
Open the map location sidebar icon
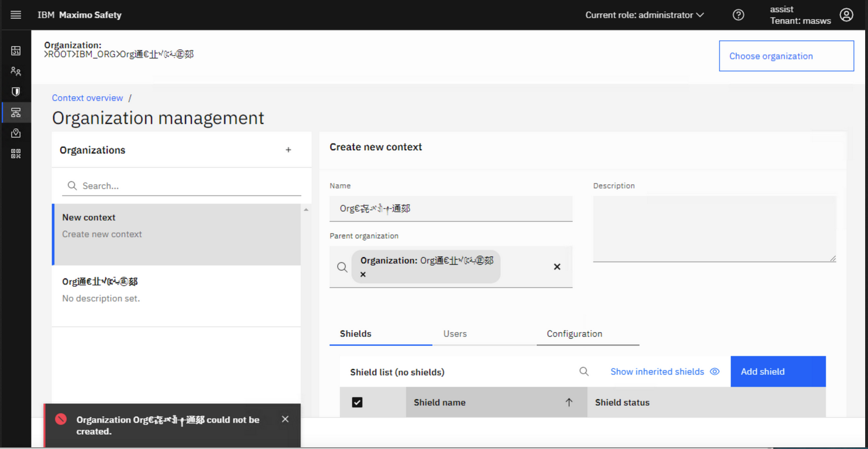[16, 133]
